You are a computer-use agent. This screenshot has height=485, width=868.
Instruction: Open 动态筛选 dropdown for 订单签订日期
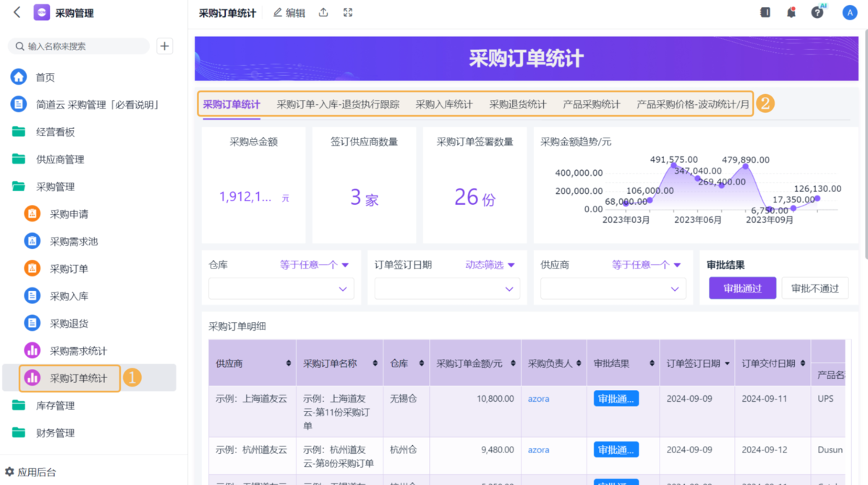pyautogui.click(x=490, y=265)
